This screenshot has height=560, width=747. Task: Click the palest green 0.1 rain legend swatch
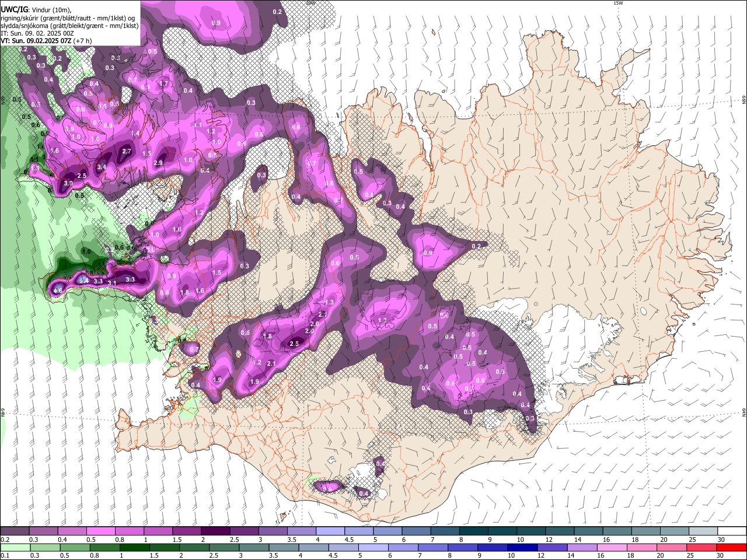point(15,547)
